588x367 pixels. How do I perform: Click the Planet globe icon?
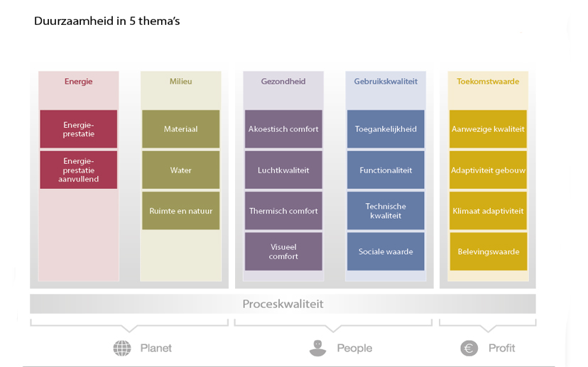pos(122,349)
